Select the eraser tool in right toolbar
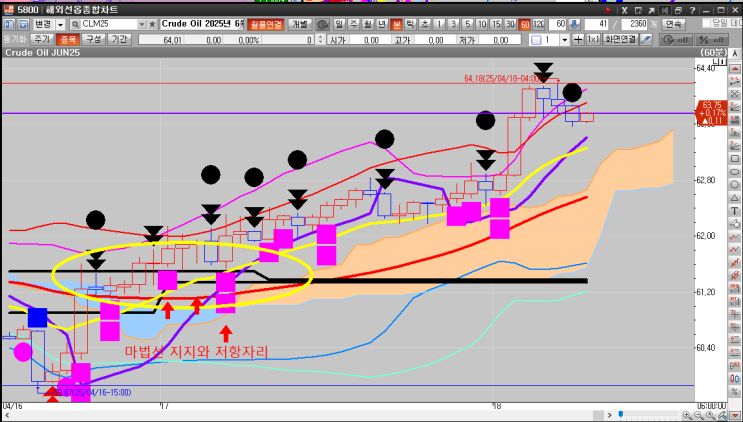Screen dimensions: 743x422 [x=734, y=223]
